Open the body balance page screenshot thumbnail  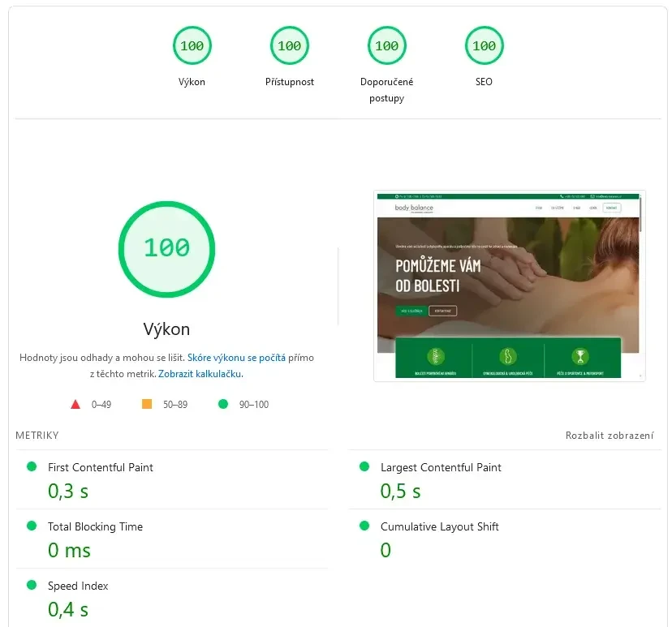509,286
